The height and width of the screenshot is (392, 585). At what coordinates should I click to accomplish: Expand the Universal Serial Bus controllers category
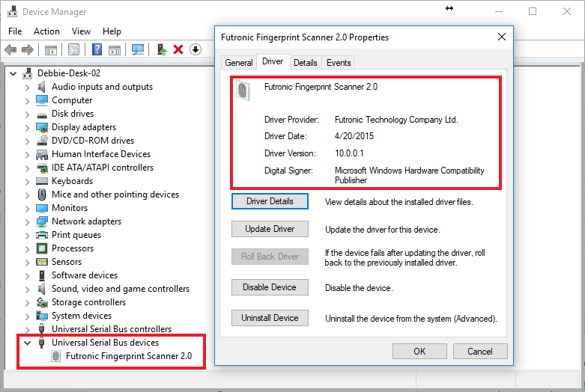tap(27, 329)
